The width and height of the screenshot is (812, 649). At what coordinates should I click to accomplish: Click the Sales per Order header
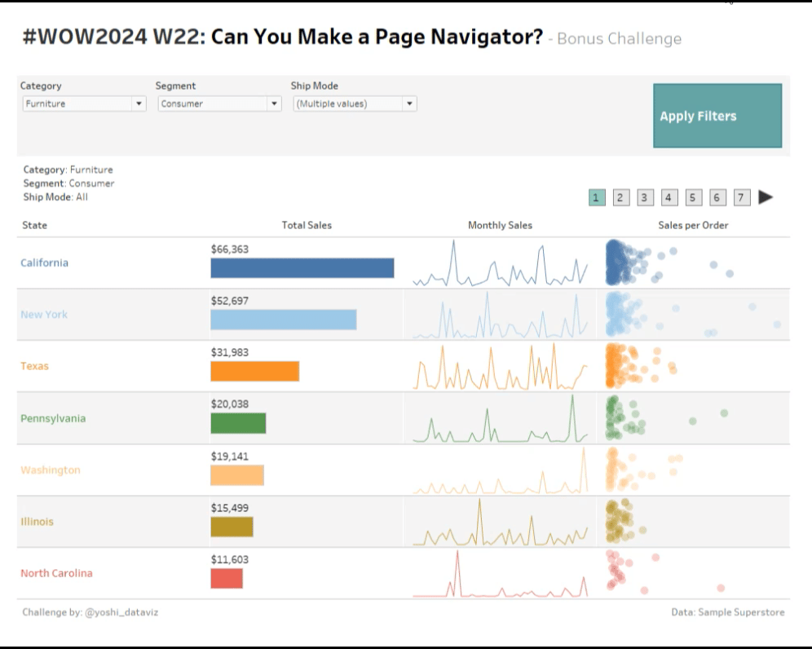(x=693, y=225)
